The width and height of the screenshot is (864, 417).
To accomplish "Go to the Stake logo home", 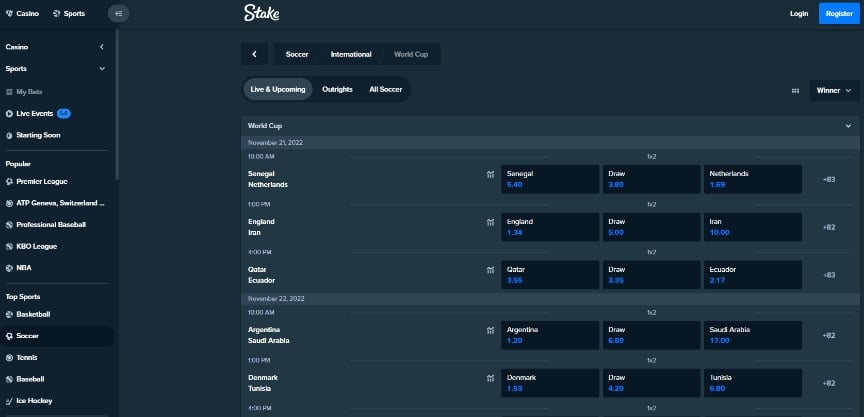I will coord(262,13).
